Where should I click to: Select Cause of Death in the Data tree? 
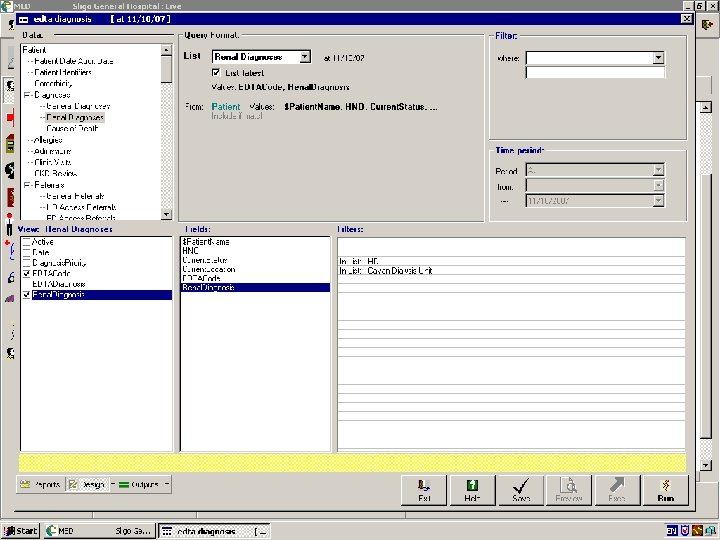point(72,129)
